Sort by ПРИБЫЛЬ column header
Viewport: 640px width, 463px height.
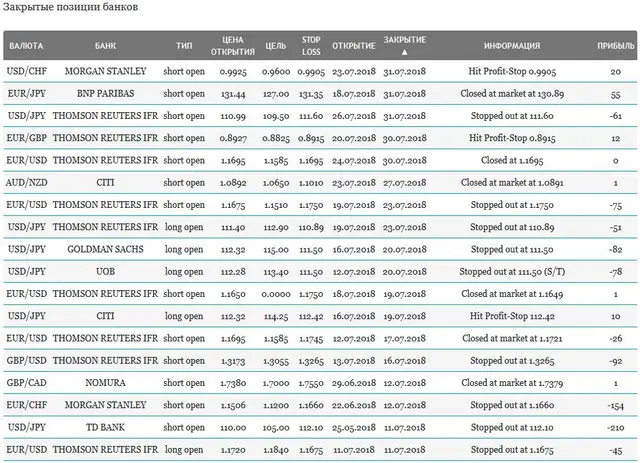tap(616, 46)
